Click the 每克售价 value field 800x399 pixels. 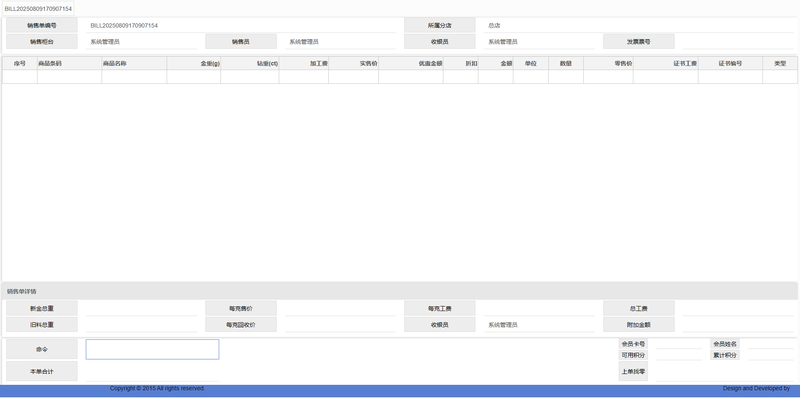(x=340, y=308)
